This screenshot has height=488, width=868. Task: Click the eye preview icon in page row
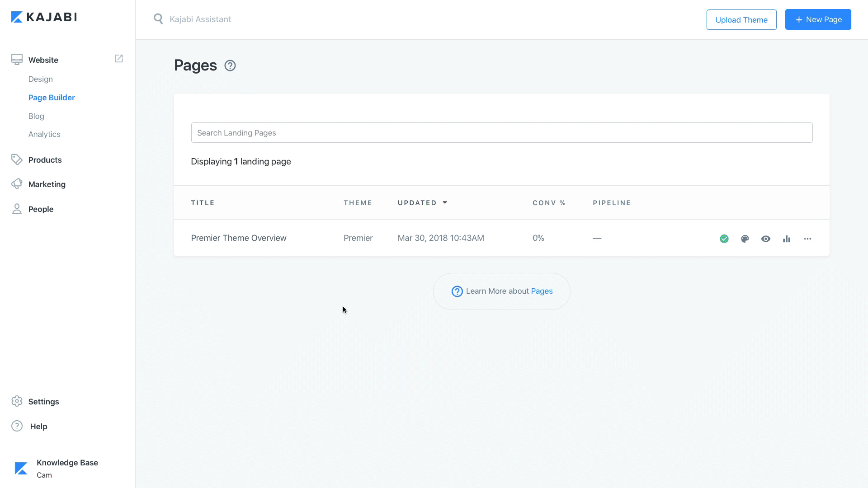click(766, 239)
